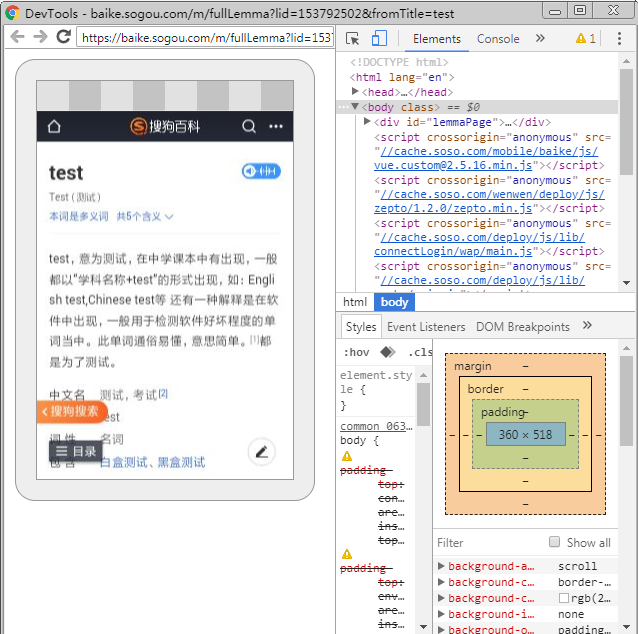Click the Elements tree scroll down arrow

point(626,283)
